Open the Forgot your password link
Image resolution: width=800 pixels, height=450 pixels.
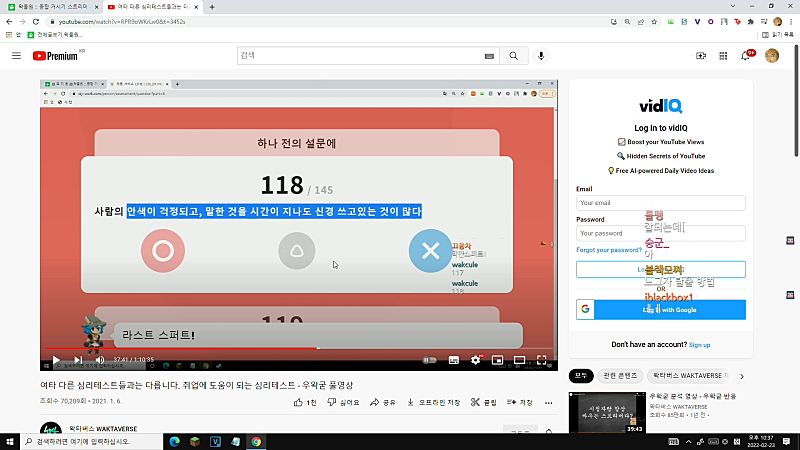[x=609, y=250]
